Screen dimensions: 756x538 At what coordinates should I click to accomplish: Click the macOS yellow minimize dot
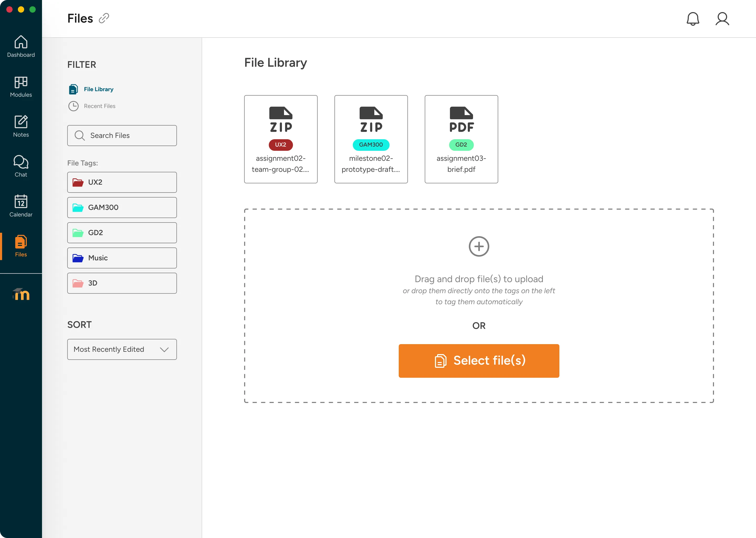point(21,10)
